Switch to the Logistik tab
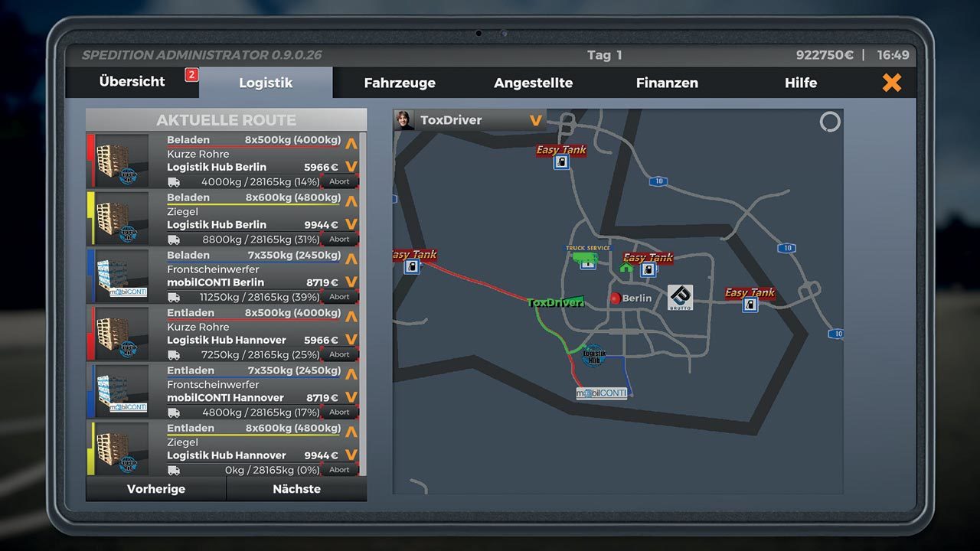Screen dimensions: 980x551 click(x=266, y=83)
